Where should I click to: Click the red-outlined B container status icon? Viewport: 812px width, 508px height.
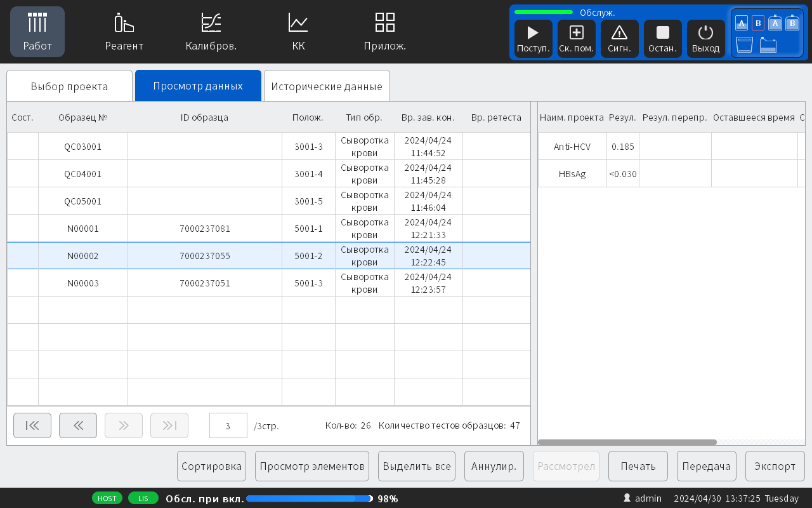[758, 23]
